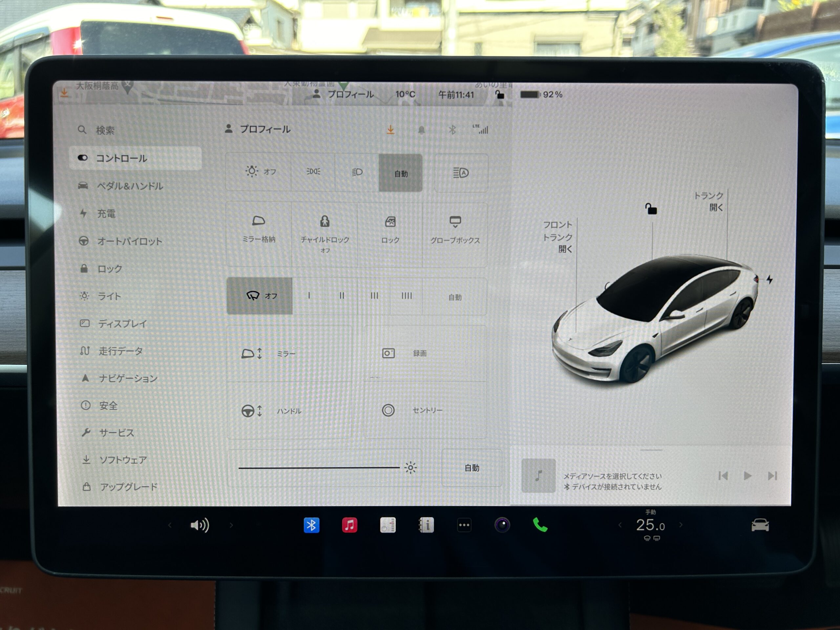Tap Bluetooth icon in controls header
Screen dimensions: 840x630
click(x=452, y=130)
